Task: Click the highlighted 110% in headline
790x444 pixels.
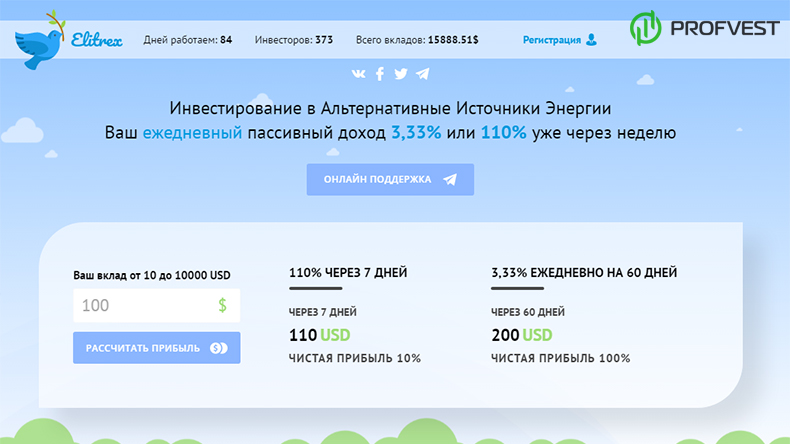Action: [503, 133]
